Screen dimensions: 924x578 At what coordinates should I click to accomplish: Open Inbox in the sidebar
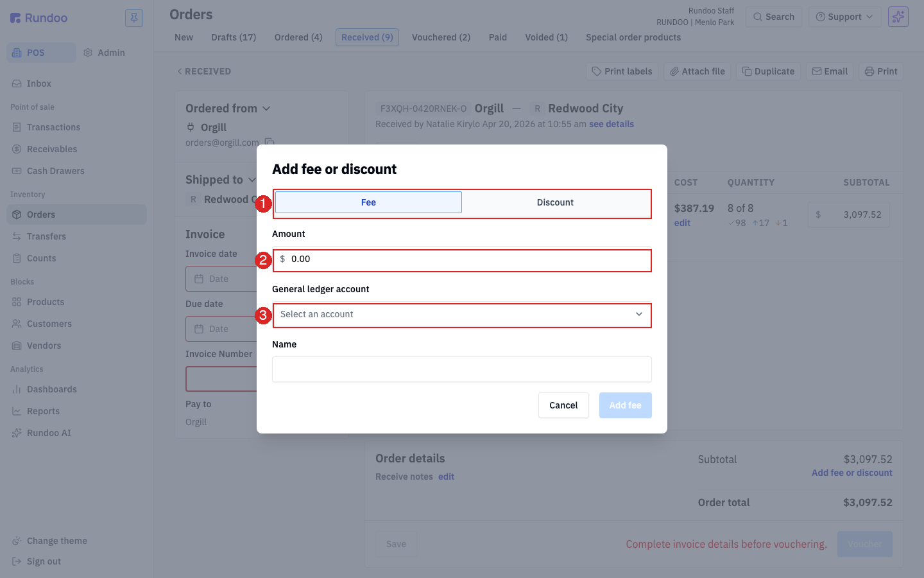76,83
